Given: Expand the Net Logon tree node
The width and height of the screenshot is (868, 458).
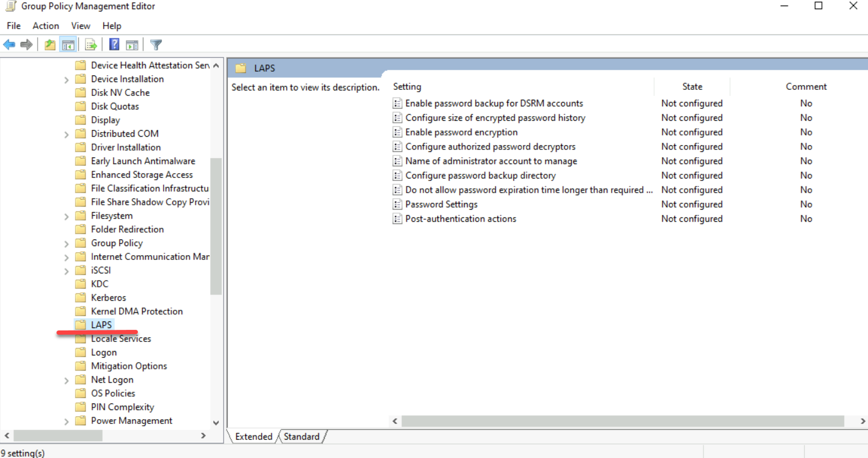Looking at the screenshot, I should 67,379.
